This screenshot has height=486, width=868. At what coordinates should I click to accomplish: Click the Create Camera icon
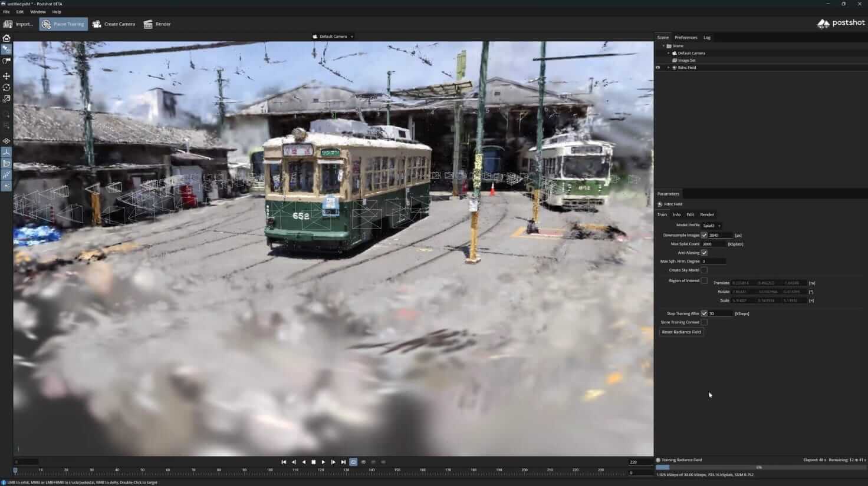coord(114,24)
